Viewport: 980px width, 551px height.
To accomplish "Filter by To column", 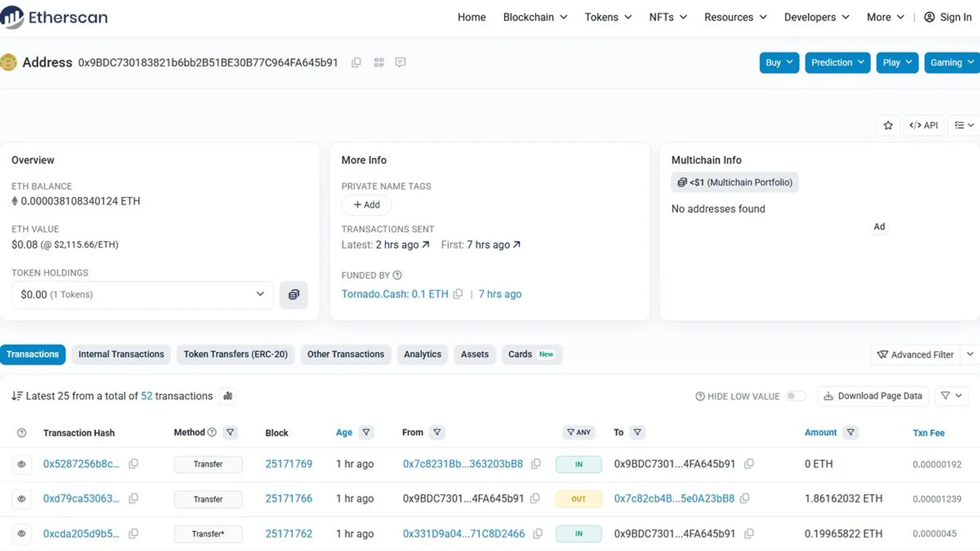I will [x=638, y=432].
